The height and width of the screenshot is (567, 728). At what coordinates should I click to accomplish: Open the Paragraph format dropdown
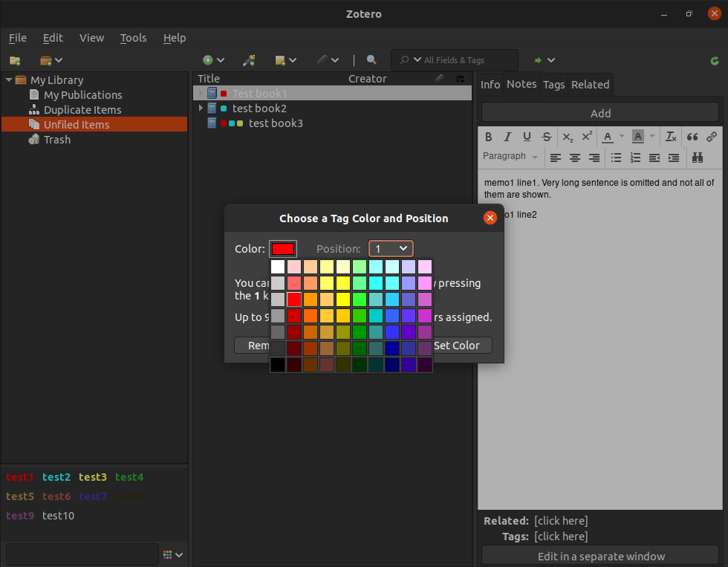pos(510,157)
